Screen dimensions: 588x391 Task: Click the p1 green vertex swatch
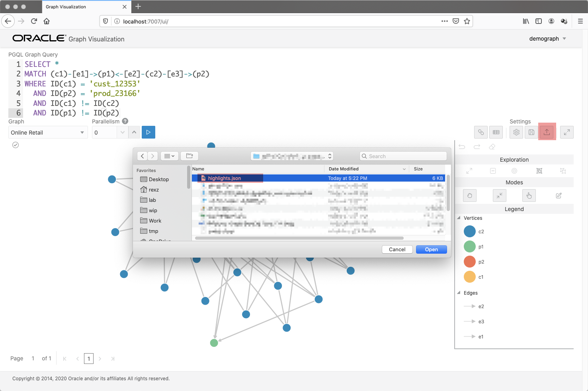(470, 246)
